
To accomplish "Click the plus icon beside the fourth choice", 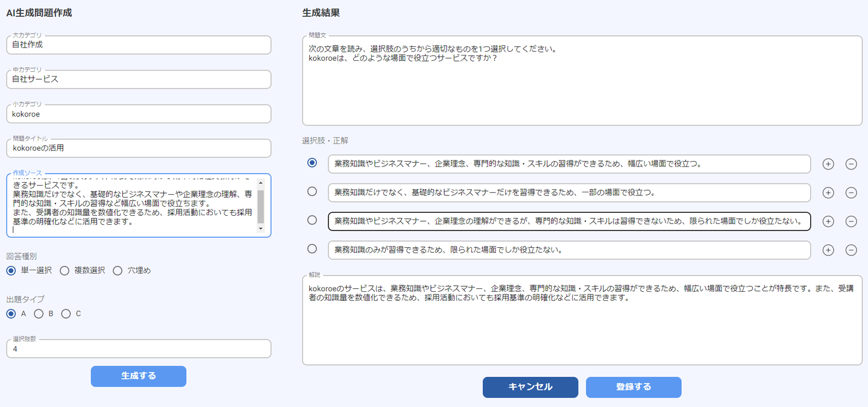I will pos(828,250).
